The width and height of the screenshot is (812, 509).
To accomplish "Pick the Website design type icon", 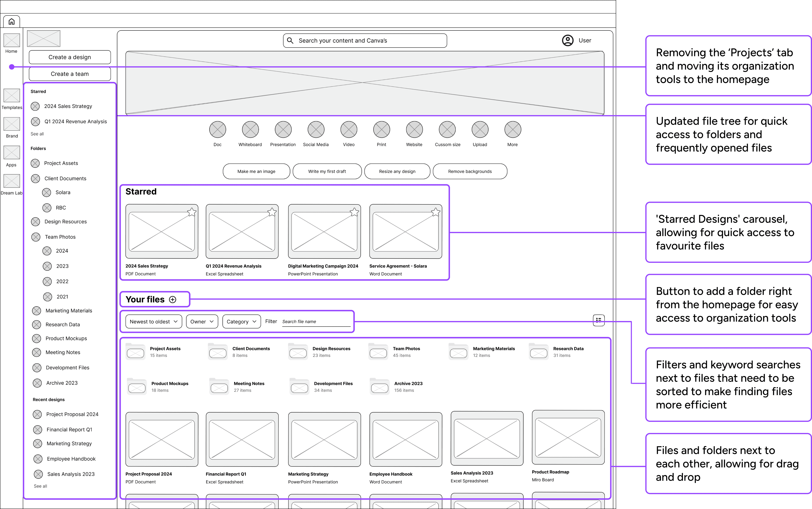I will (x=414, y=130).
